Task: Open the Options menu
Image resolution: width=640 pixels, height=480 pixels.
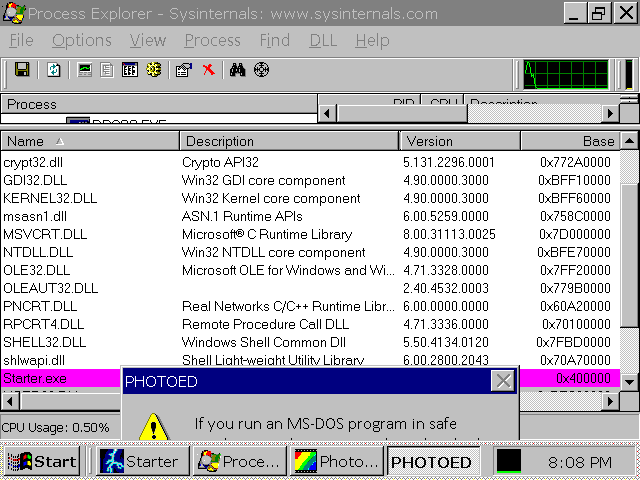Action: point(82,40)
